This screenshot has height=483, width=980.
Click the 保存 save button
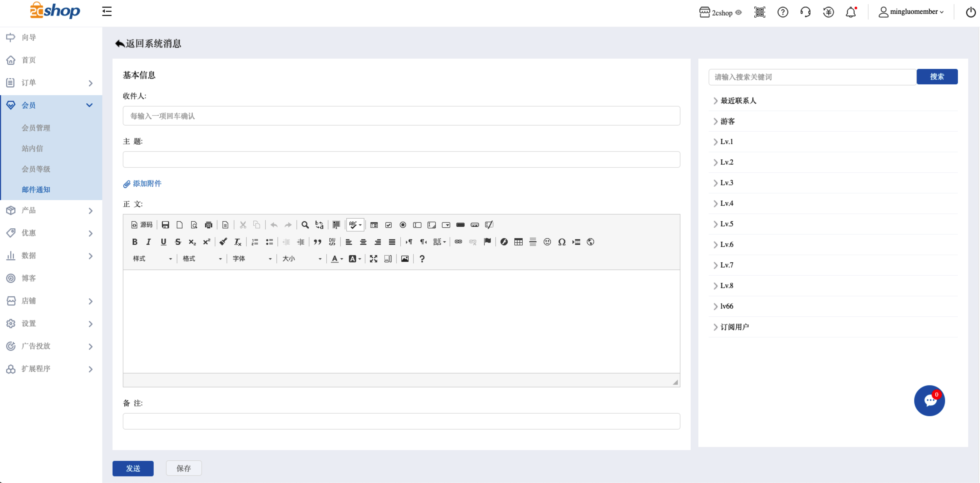(183, 468)
